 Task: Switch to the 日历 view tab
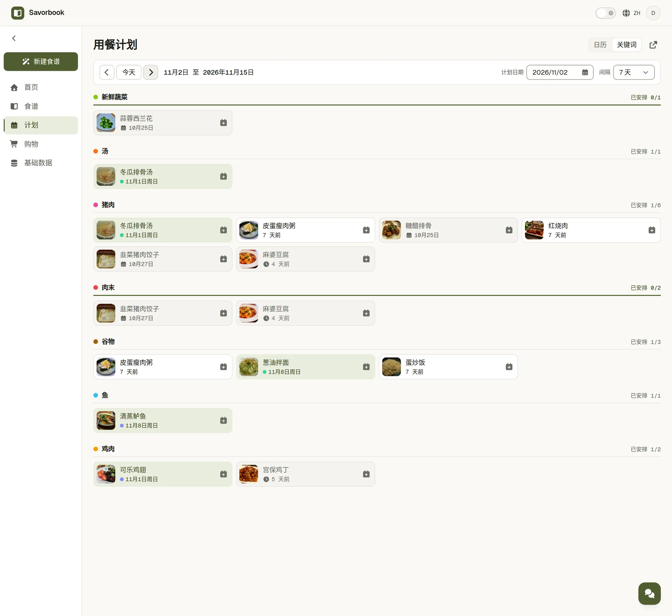tap(600, 45)
